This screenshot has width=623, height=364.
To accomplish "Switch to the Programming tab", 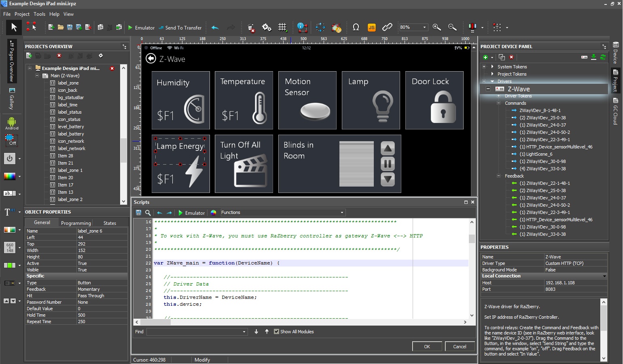I will [76, 223].
